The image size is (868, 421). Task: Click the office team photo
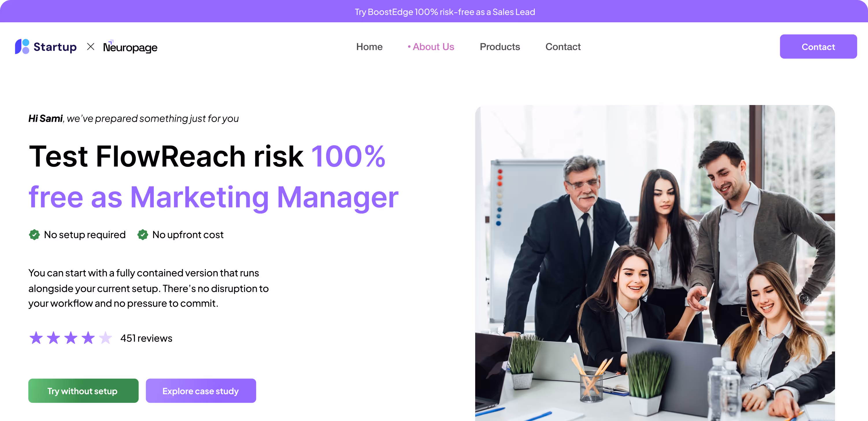pos(655,263)
